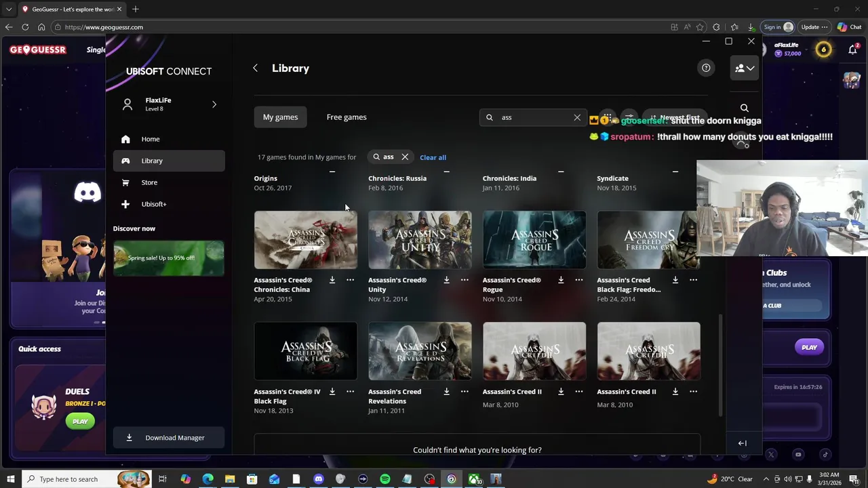Viewport: 868px width, 488px height.
Task: Download Assassin's Creed IV Black Flag
Action: pos(332,391)
